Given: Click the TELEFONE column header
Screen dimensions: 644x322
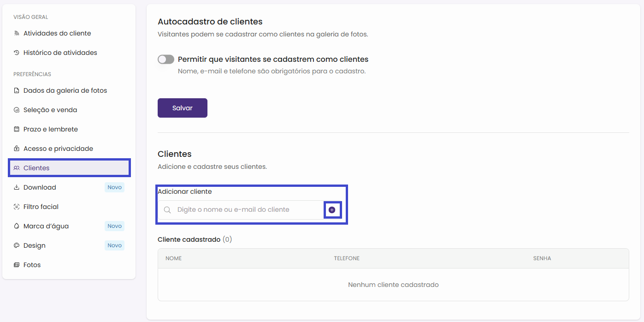Looking at the screenshot, I should 347,258.
